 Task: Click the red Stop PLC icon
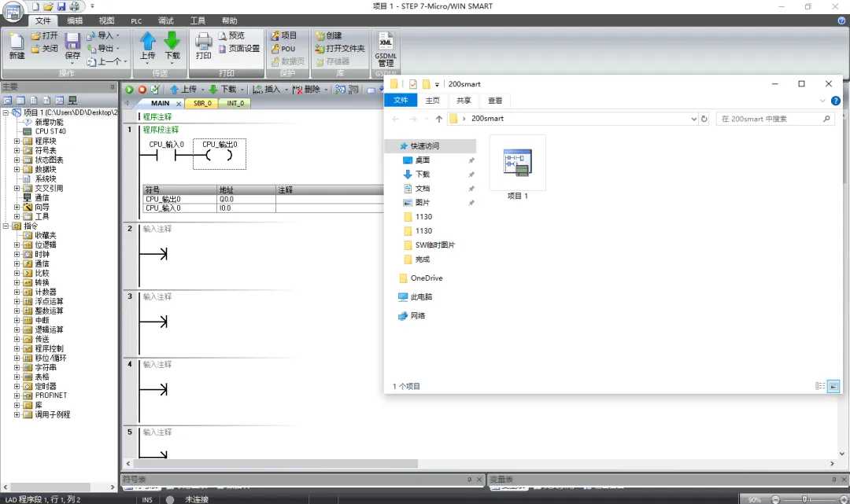[142, 90]
